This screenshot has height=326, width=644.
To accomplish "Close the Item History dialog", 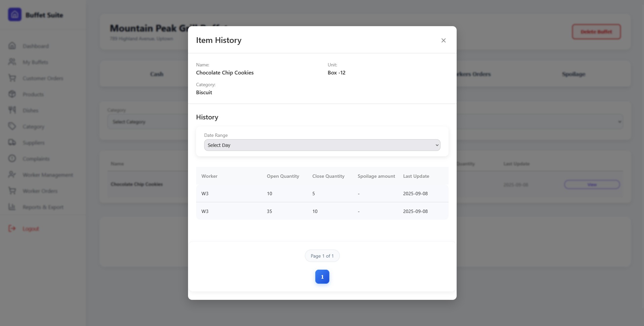I will 443,40.
